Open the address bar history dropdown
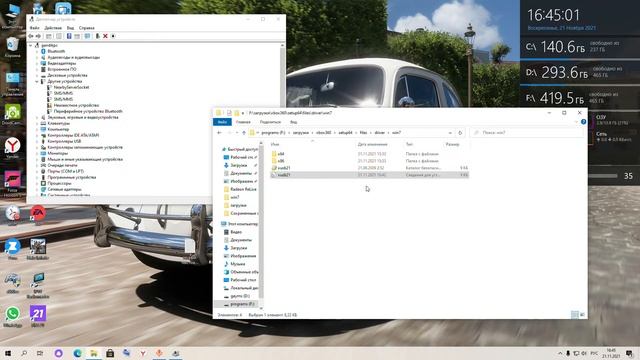This screenshot has height=360, width=640. point(450,133)
